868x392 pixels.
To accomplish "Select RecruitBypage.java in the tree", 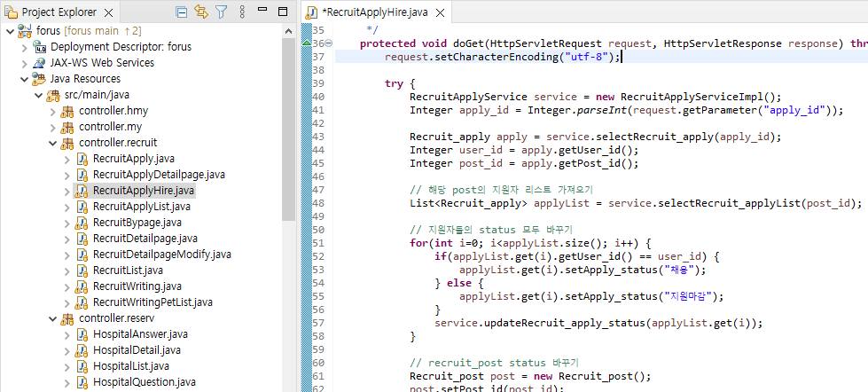I will (137, 223).
